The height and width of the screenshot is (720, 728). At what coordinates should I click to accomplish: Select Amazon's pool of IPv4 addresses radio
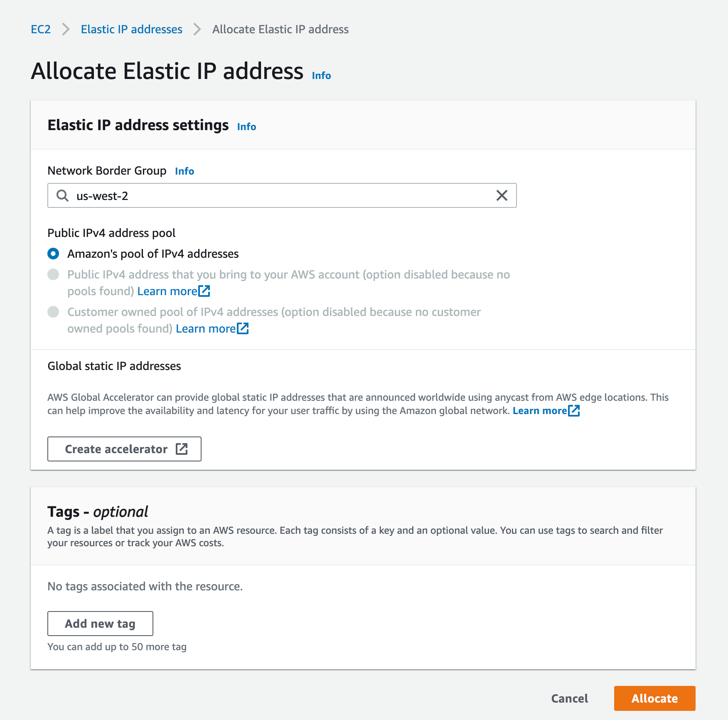[x=53, y=254]
